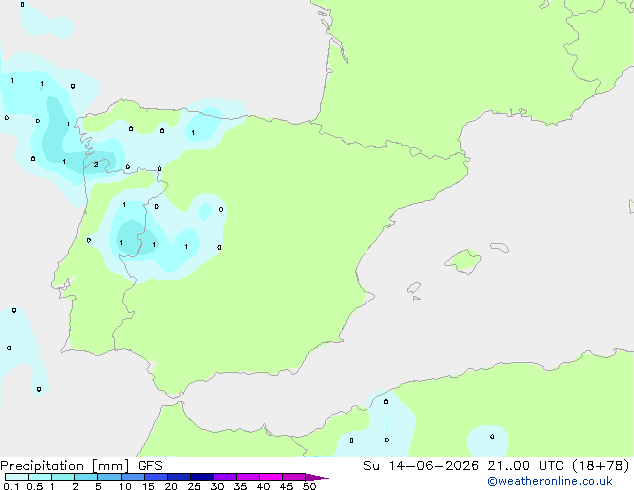Click the '45' legend scale label
Viewport: 634px width, 490px height.
click(x=286, y=486)
